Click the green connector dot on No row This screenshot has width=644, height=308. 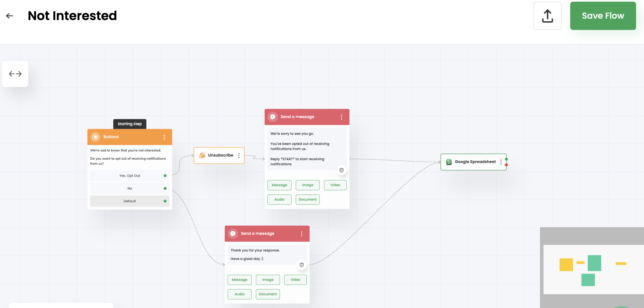(165, 188)
